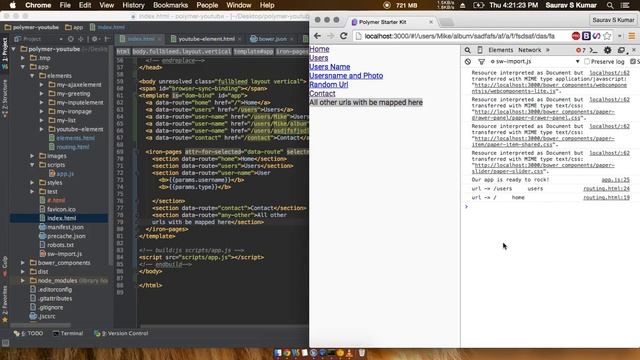The width and height of the screenshot is (640, 360).
Task: Open the File menu
Action: tap(65, 5)
